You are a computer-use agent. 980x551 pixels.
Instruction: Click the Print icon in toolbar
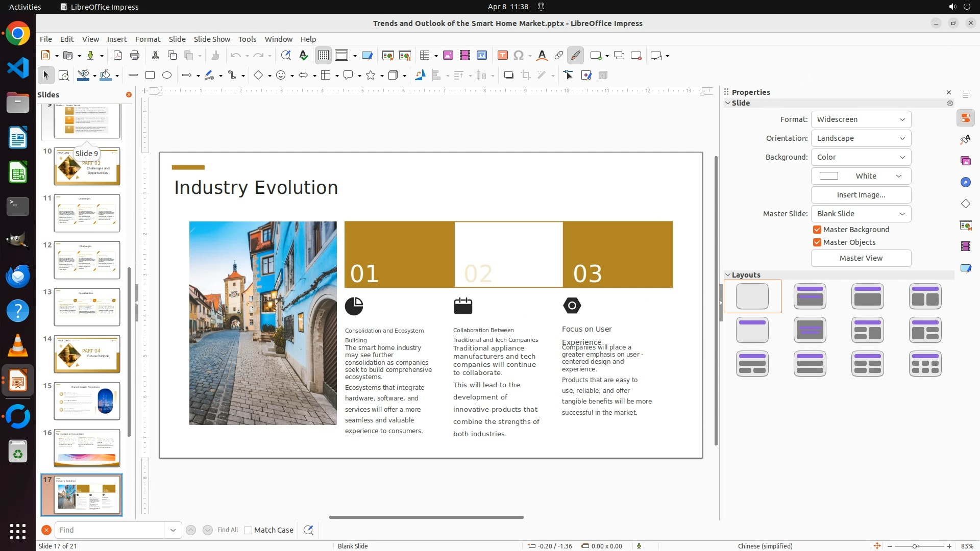pyautogui.click(x=135, y=56)
